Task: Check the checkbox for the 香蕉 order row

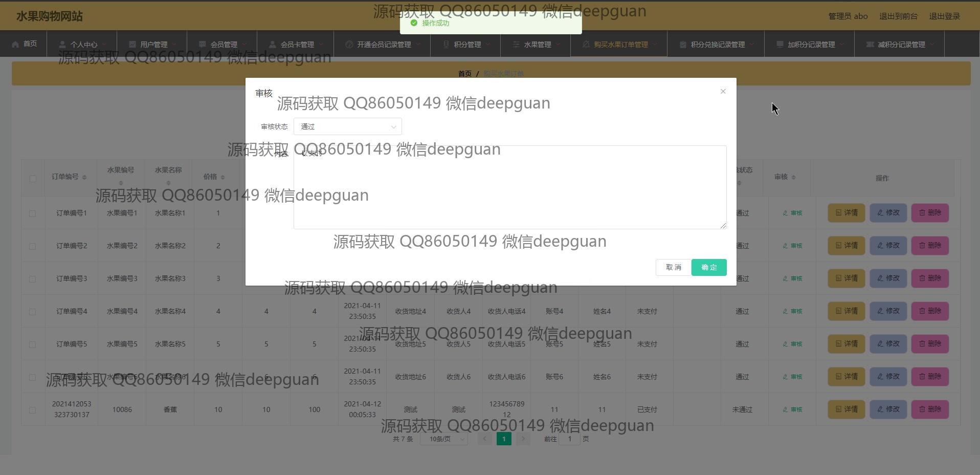Action: pos(33,410)
